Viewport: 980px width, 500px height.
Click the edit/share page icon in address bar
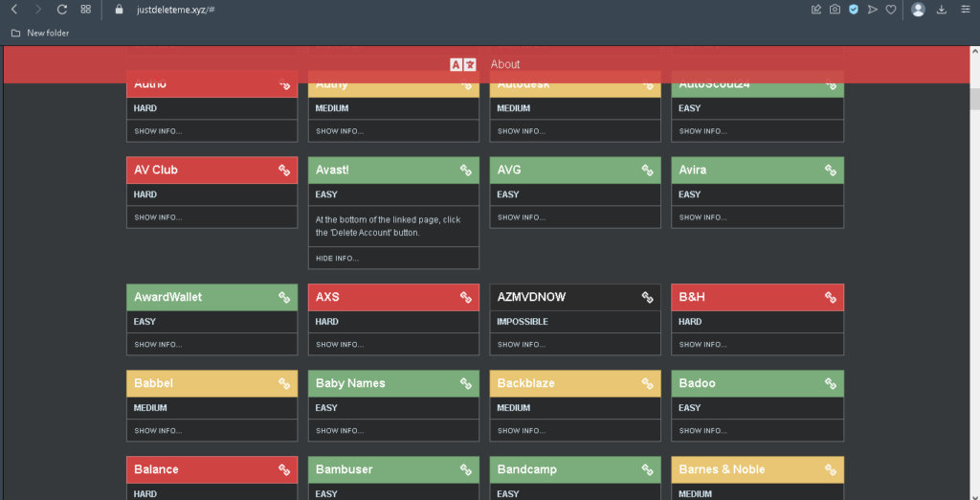click(816, 10)
